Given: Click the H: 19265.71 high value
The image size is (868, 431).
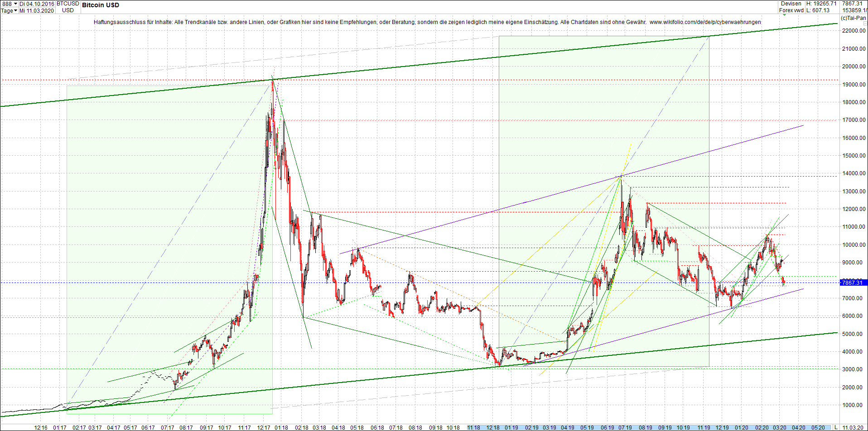Looking at the screenshot, I should coord(822,3).
